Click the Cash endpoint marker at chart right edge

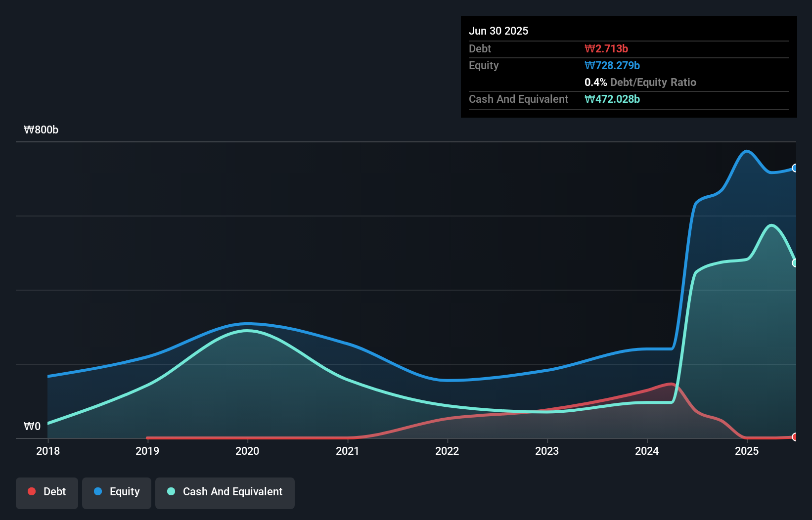796,262
